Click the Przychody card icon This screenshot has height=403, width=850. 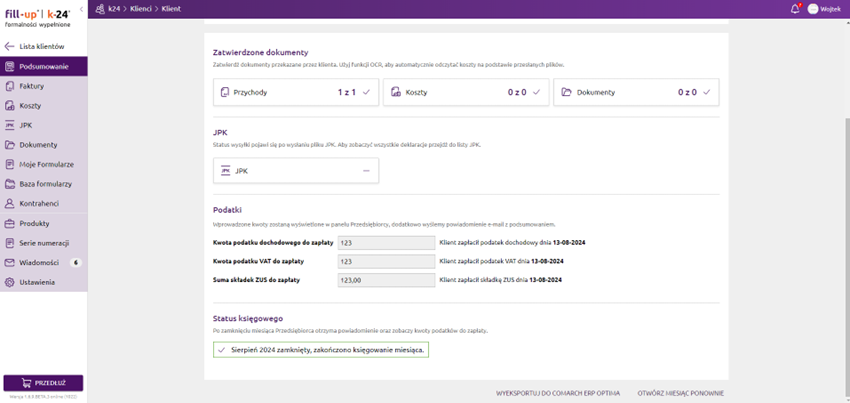(x=225, y=92)
